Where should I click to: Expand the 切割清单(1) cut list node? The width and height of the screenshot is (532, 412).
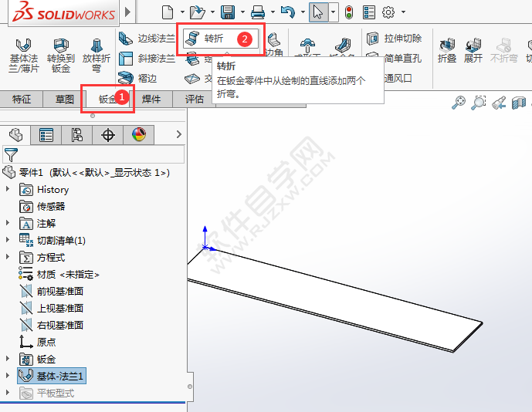point(8,241)
